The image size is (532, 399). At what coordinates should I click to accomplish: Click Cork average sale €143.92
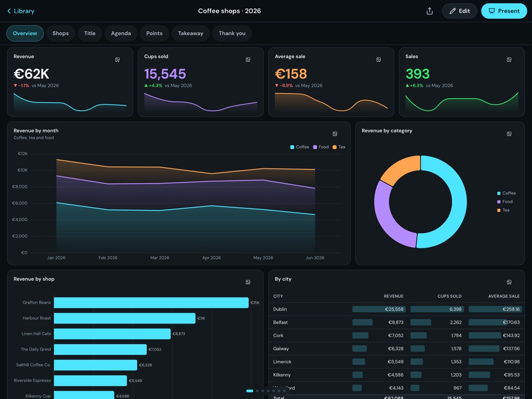point(512,336)
